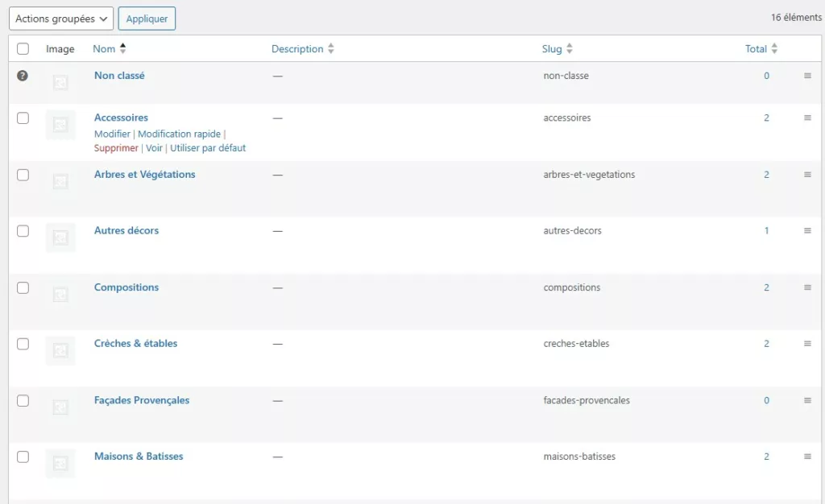Click the help question mark icon beside Non classé

[x=23, y=76]
